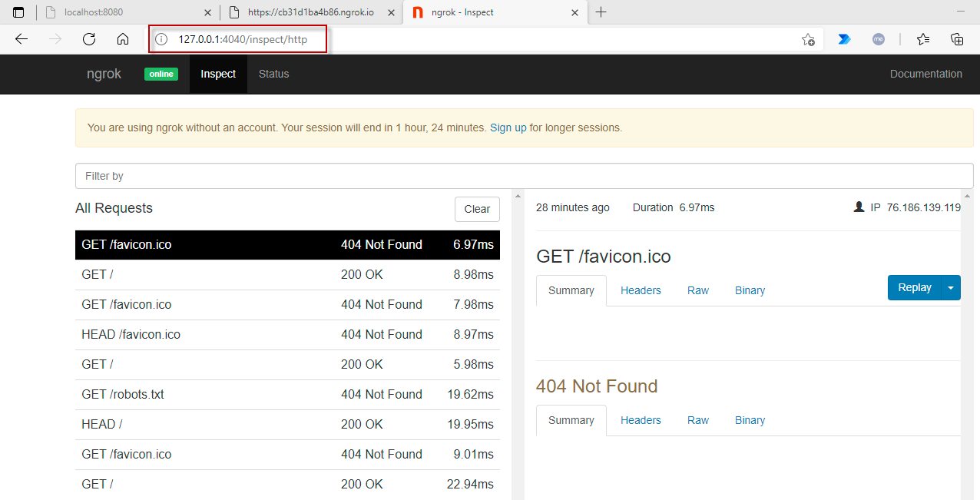Add page to favorites with the star icon
Image resolution: width=980 pixels, height=500 pixels.
[809, 38]
